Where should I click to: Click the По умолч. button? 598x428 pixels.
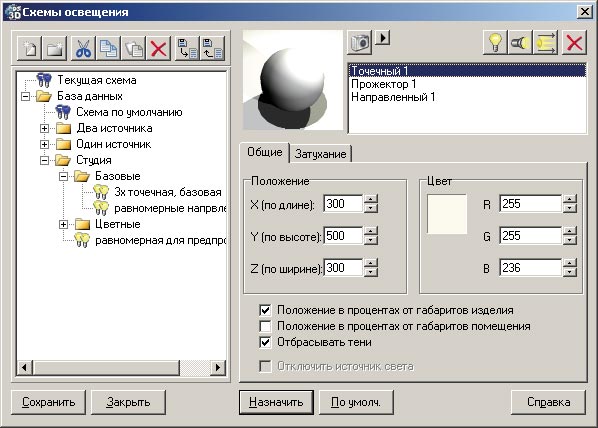[356, 402]
